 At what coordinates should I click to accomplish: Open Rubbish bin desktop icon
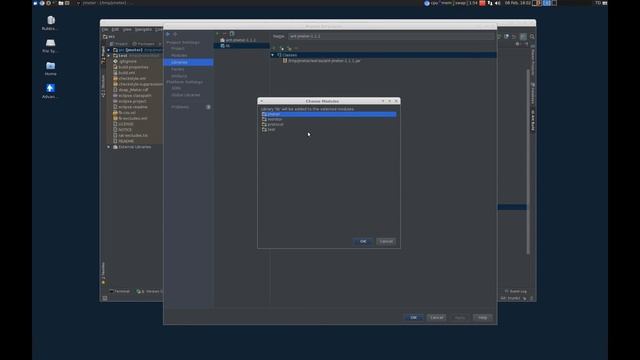click(x=51, y=23)
